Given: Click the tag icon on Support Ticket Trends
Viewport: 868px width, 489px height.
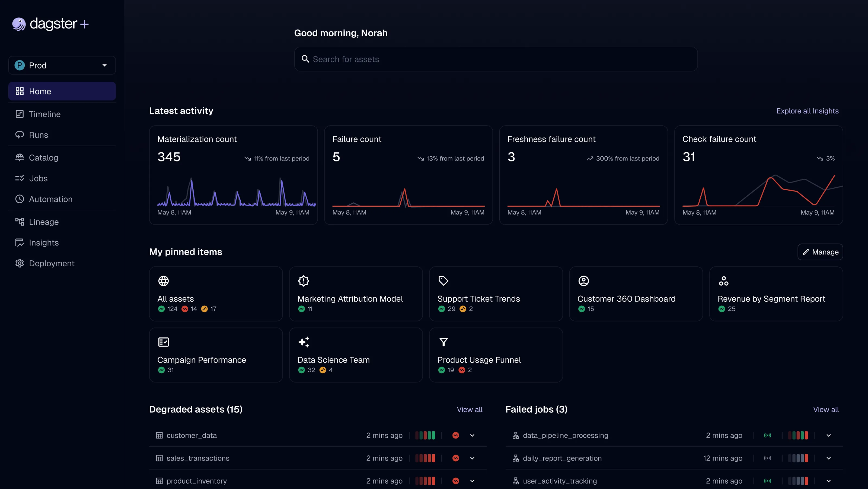Looking at the screenshot, I should (x=443, y=280).
